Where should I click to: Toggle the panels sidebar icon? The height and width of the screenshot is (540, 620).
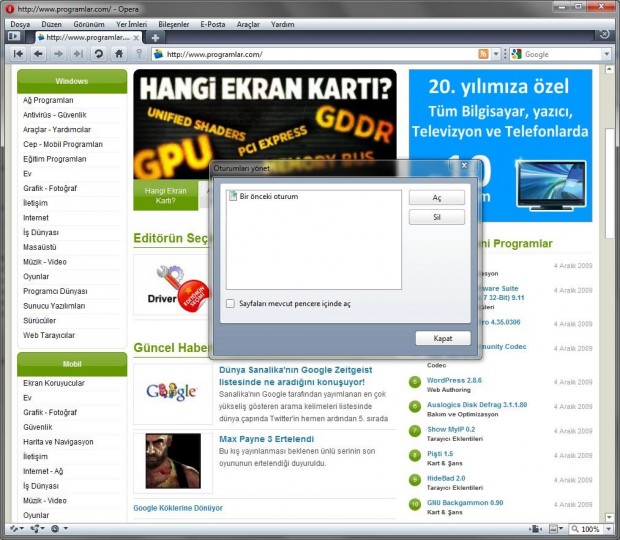(13, 36)
